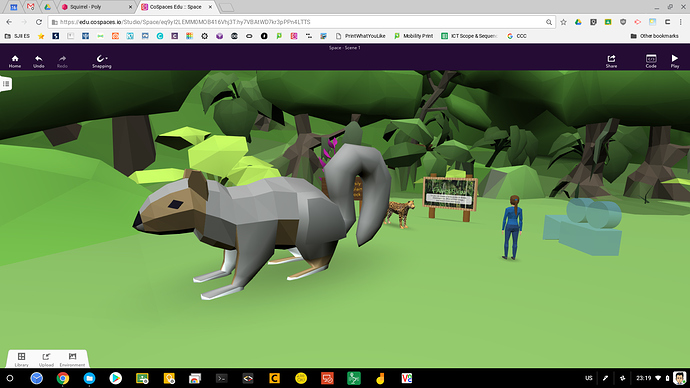Screen dimensions: 690x388
Task: Bookmark this page with the star icon
Action: pyautogui.click(x=563, y=22)
